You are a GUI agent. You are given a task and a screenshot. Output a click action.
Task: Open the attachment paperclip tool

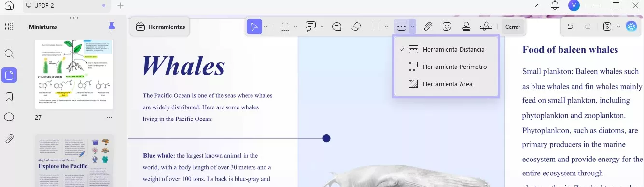[x=428, y=27]
